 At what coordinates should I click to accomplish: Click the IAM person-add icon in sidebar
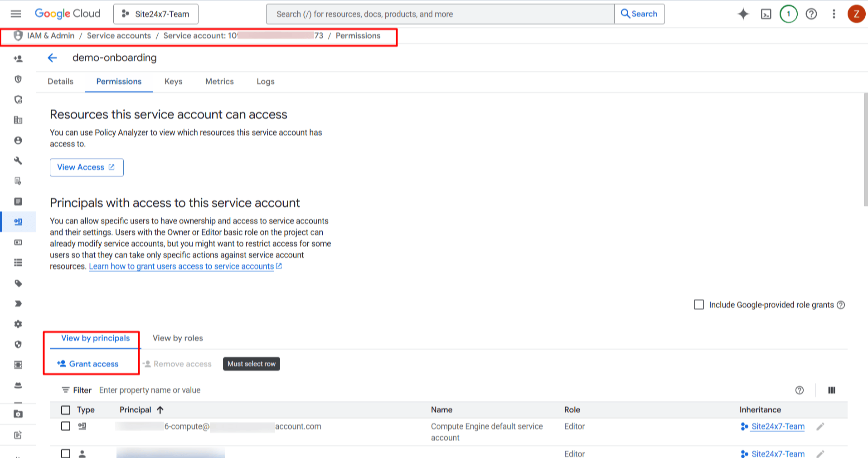tap(18, 58)
